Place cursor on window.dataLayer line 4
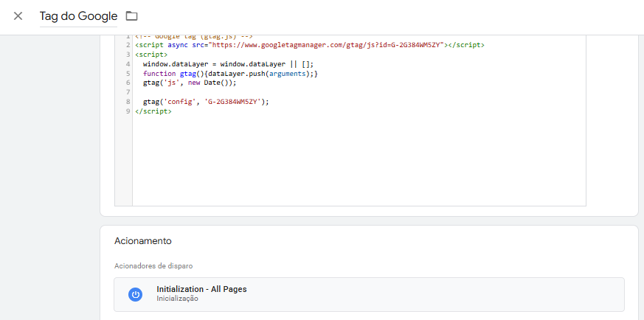The image size is (644, 320). pos(228,64)
